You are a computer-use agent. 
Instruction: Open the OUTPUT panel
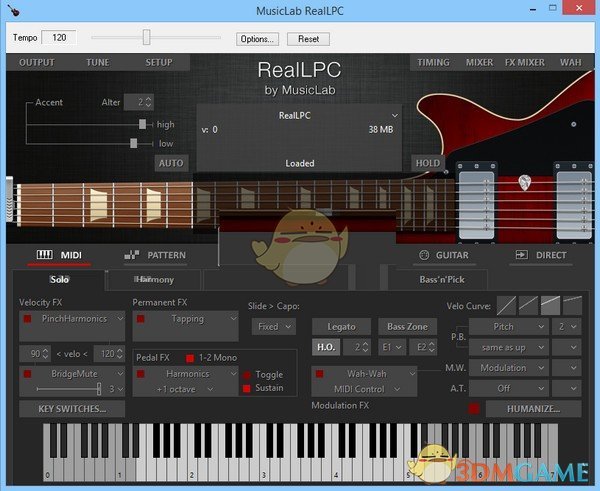(x=37, y=62)
